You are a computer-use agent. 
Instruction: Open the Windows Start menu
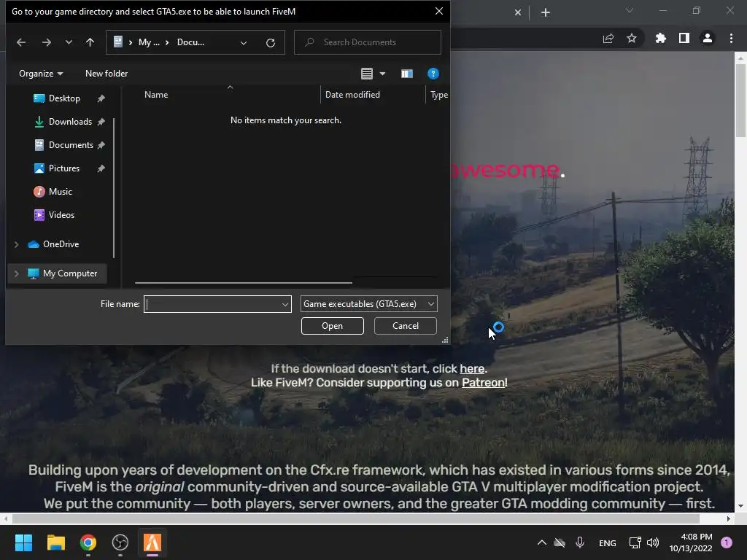click(x=23, y=542)
